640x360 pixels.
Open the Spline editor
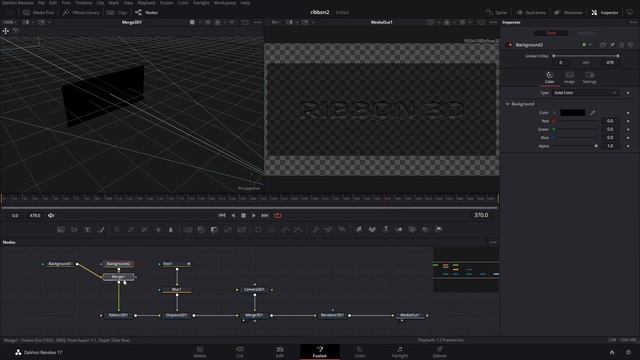pos(497,13)
